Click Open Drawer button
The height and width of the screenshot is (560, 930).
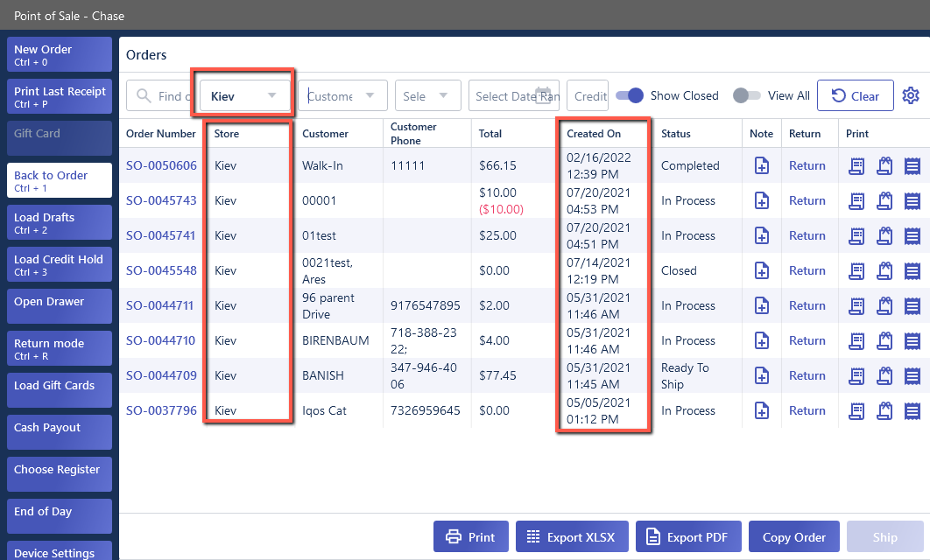[60, 306]
